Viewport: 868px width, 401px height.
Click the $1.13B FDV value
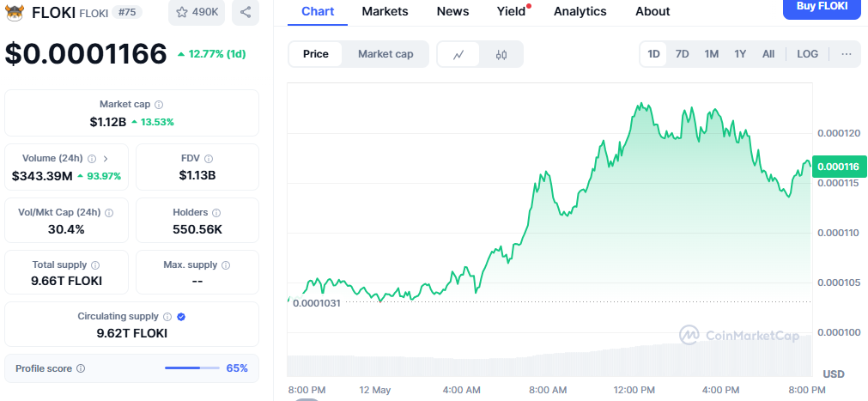197,176
